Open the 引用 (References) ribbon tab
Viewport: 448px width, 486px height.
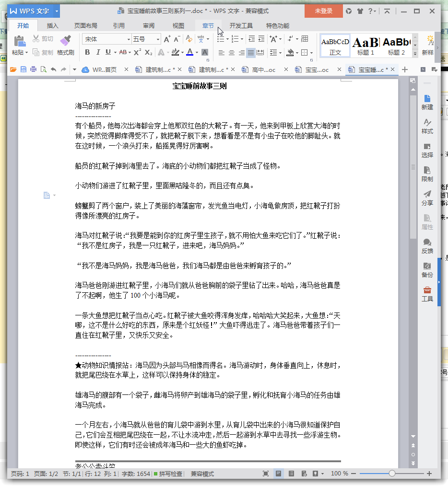click(118, 26)
